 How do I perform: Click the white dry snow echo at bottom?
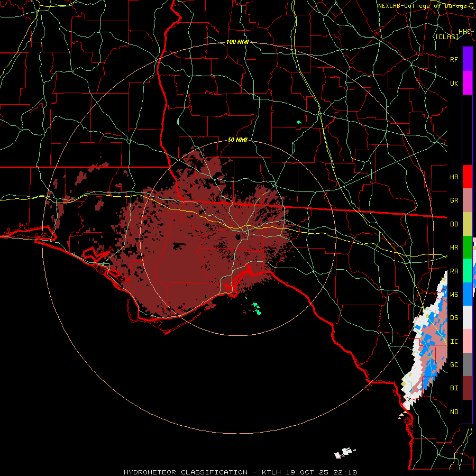coord(344,453)
